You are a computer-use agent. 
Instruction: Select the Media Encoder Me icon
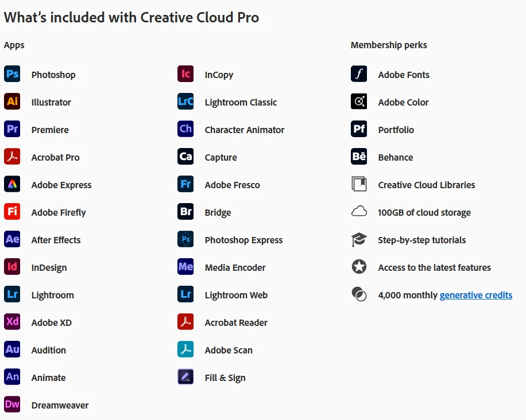point(185,266)
